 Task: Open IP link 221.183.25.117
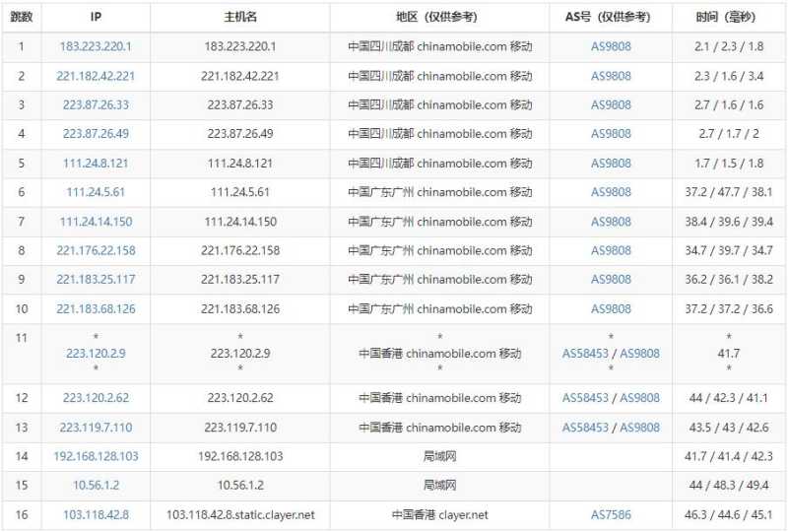point(96,279)
